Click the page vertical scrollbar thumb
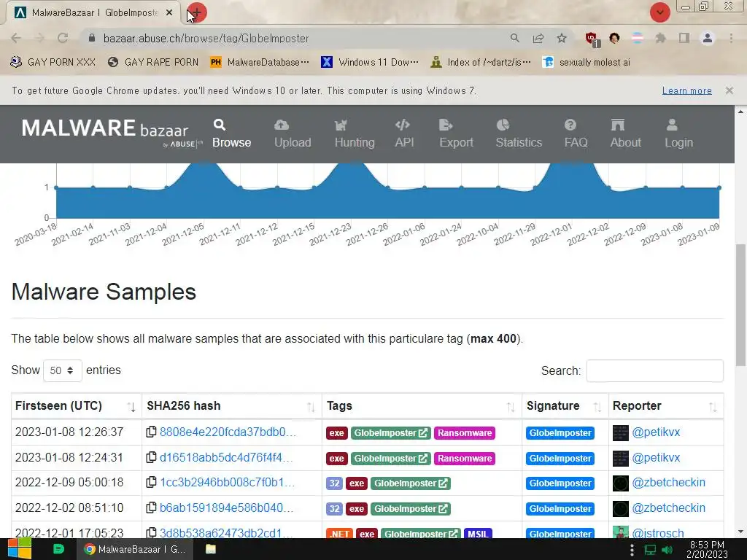The width and height of the screenshot is (747, 560). point(740,305)
